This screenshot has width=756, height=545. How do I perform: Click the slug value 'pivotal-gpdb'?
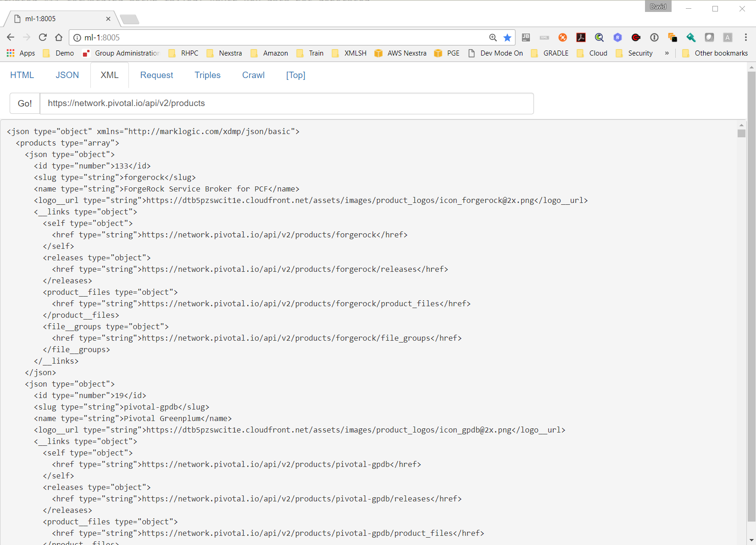[151, 407]
